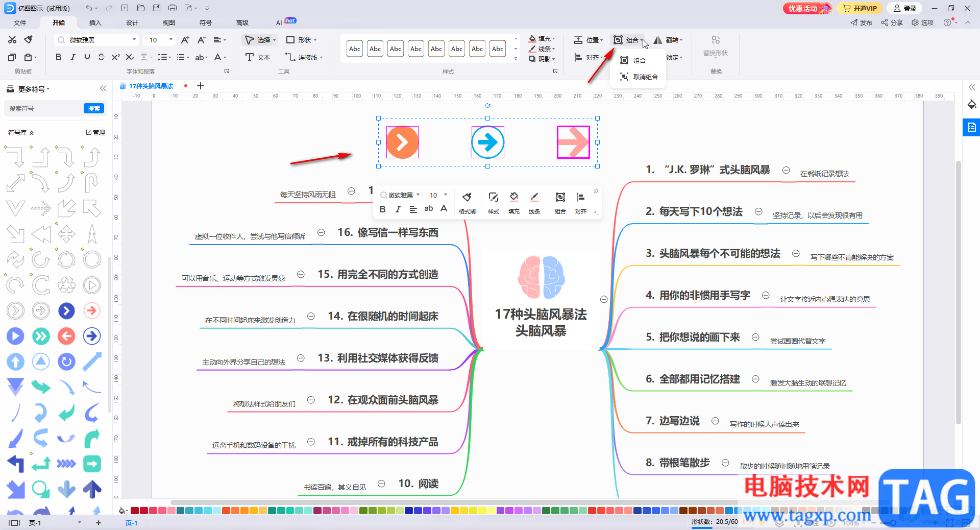Select the 文本 text tool
The width and height of the screenshot is (980, 530).
tap(258, 57)
